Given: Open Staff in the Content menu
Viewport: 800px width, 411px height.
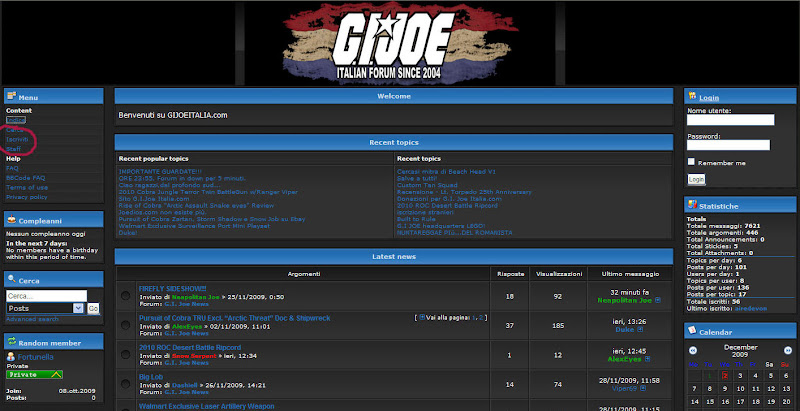Looking at the screenshot, I should coord(13,149).
